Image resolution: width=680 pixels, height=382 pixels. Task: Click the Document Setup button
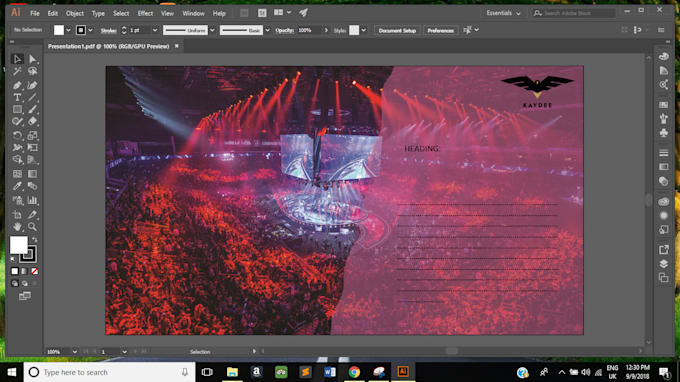397,30
